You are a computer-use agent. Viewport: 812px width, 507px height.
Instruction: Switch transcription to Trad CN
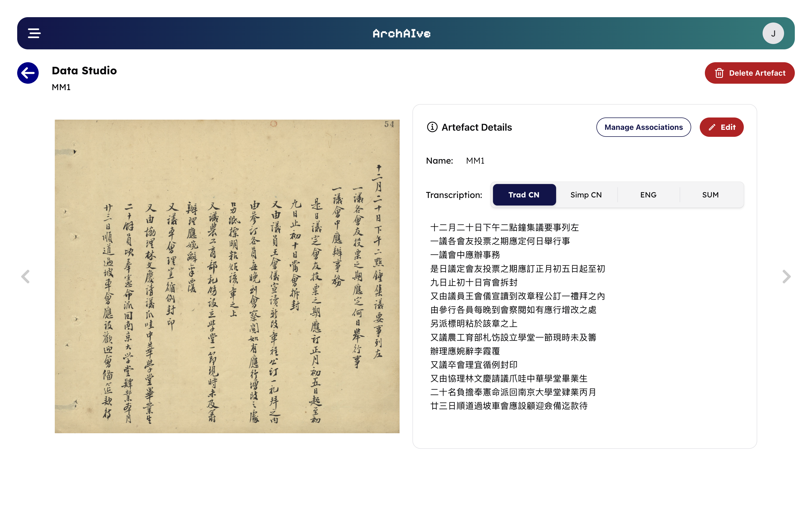[524, 195]
